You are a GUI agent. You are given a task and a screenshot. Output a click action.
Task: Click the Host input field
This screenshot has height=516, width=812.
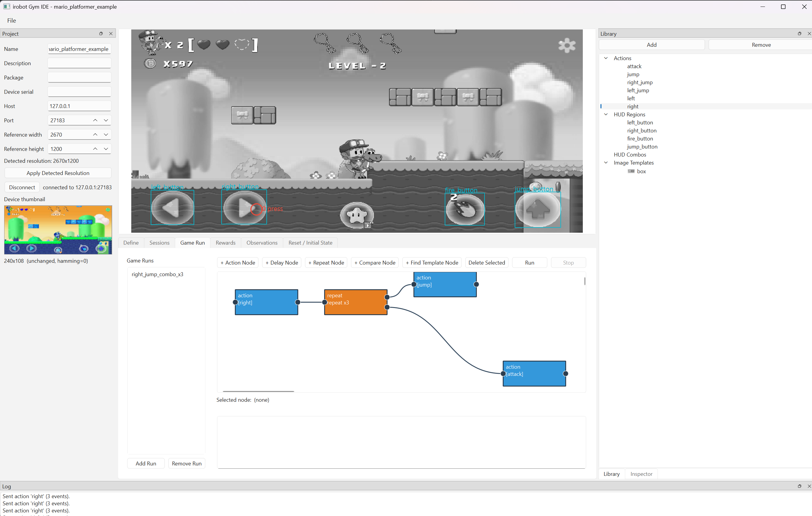point(79,106)
